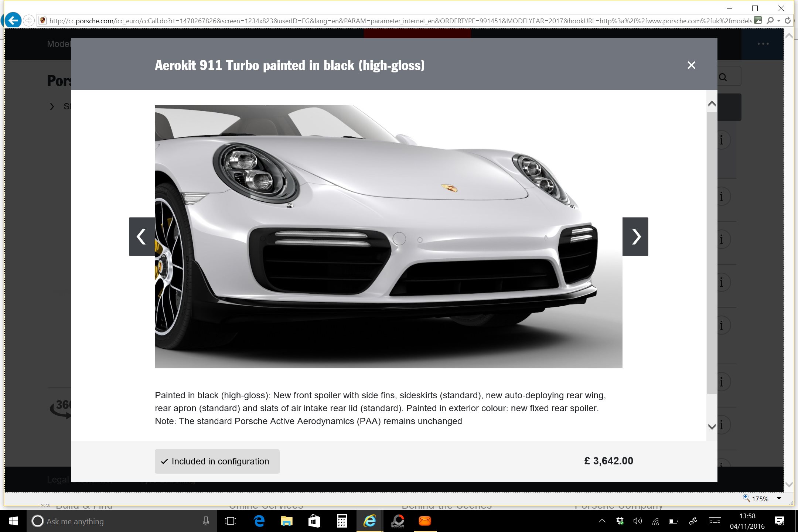Image resolution: width=798 pixels, height=532 pixels.
Task: Click the Note about Porsche Active Aerodynamics
Action: 308,421
